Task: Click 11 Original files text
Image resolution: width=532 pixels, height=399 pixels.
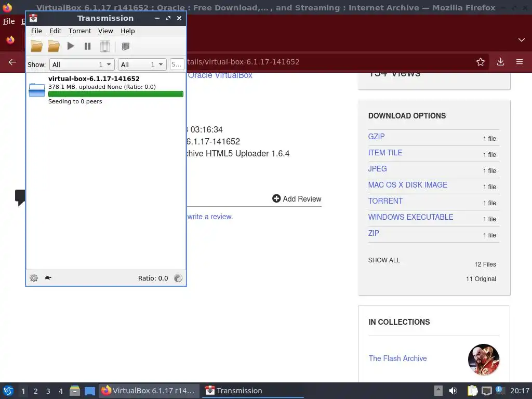Action: point(481,279)
